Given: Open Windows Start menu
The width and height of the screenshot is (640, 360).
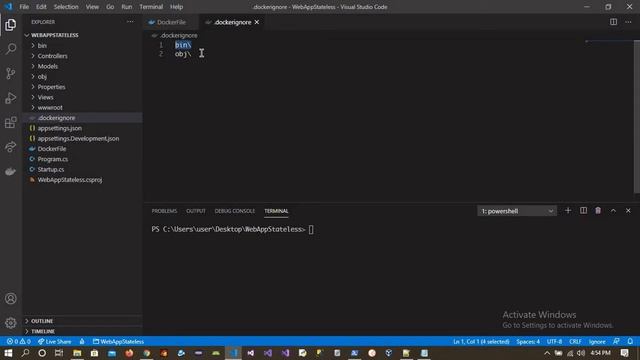Looking at the screenshot, I should coord(8,353).
